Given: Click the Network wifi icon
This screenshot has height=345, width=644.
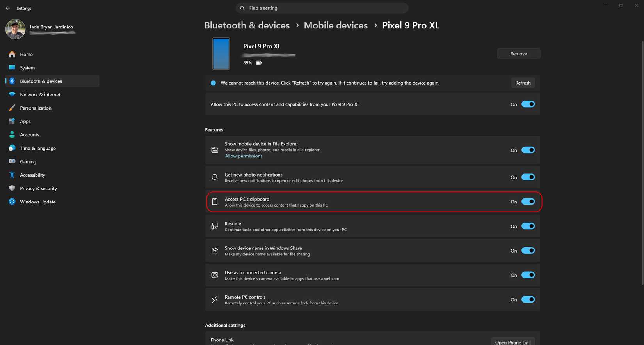Looking at the screenshot, I should coord(12,94).
